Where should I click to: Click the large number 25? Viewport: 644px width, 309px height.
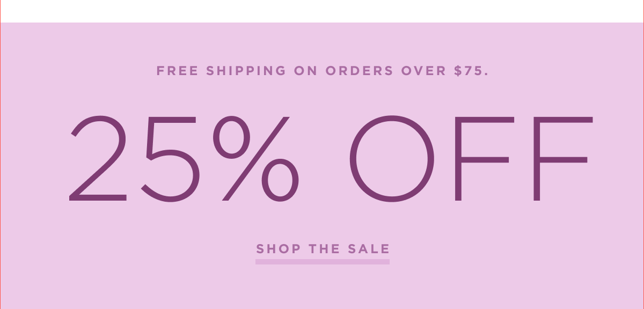pyautogui.click(x=135, y=159)
